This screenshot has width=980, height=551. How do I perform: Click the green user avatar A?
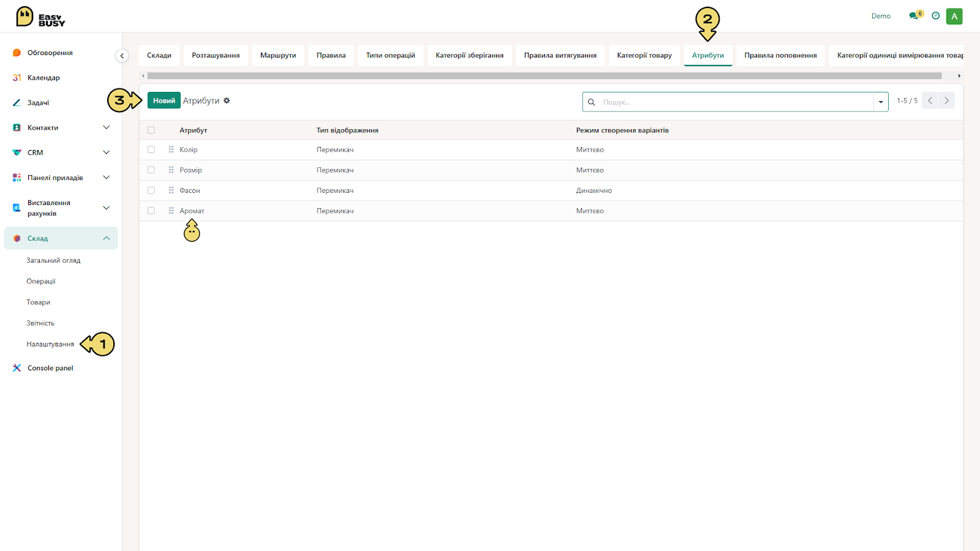tap(954, 17)
